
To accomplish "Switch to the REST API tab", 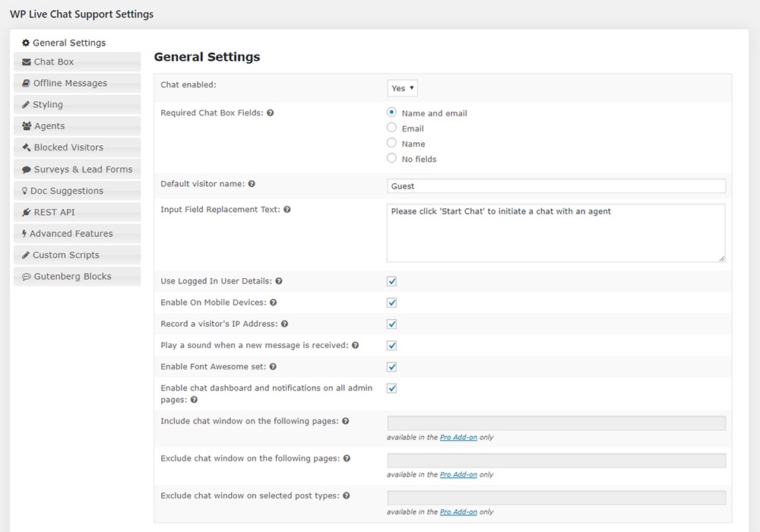I will [x=78, y=212].
